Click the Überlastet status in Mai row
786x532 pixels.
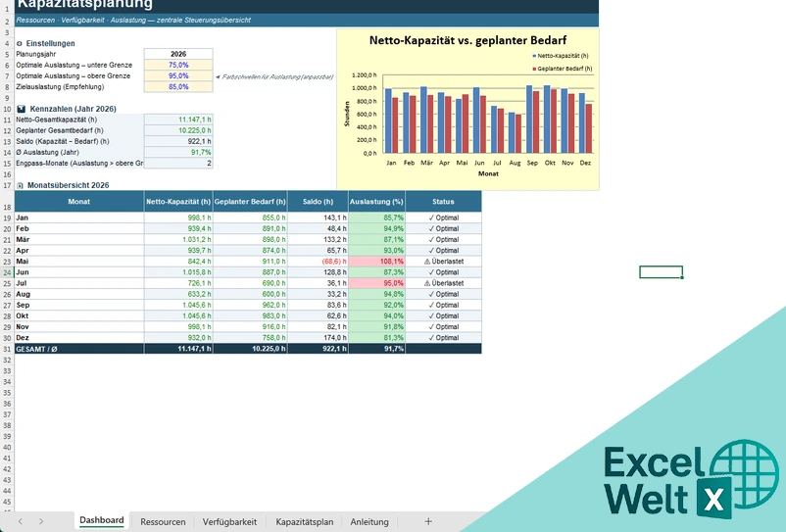click(x=444, y=261)
